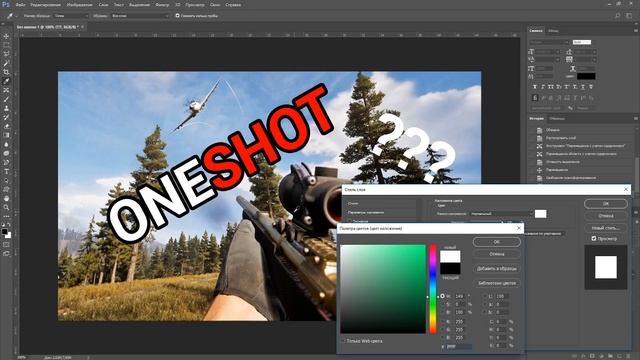This screenshot has width=640, height=360.
Task: Open the 'Образец' all layers dropdown
Action: point(140,16)
